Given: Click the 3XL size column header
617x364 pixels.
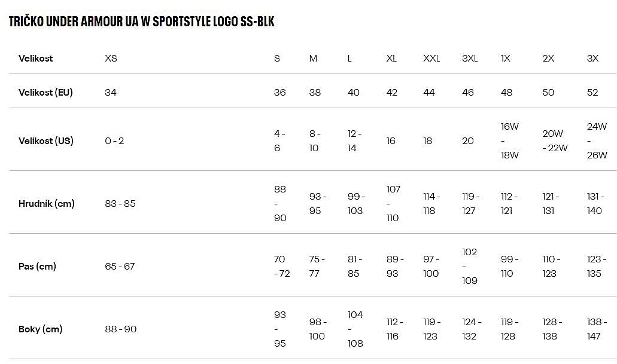Looking at the screenshot, I should 470,59.
